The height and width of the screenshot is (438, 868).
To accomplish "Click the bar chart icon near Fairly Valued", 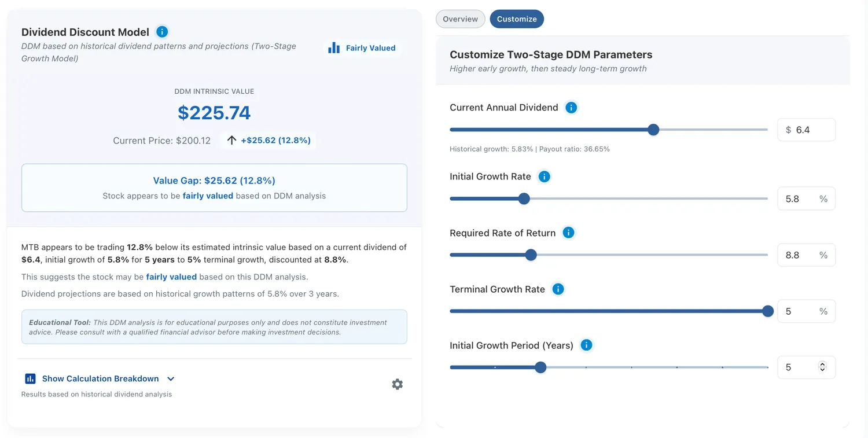I will 334,48.
